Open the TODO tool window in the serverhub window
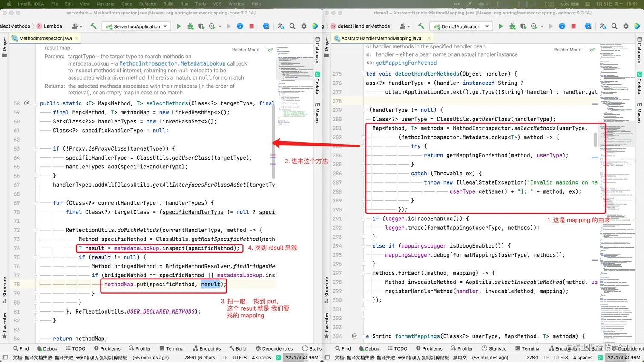The image size is (644, 362). [75, 348]
